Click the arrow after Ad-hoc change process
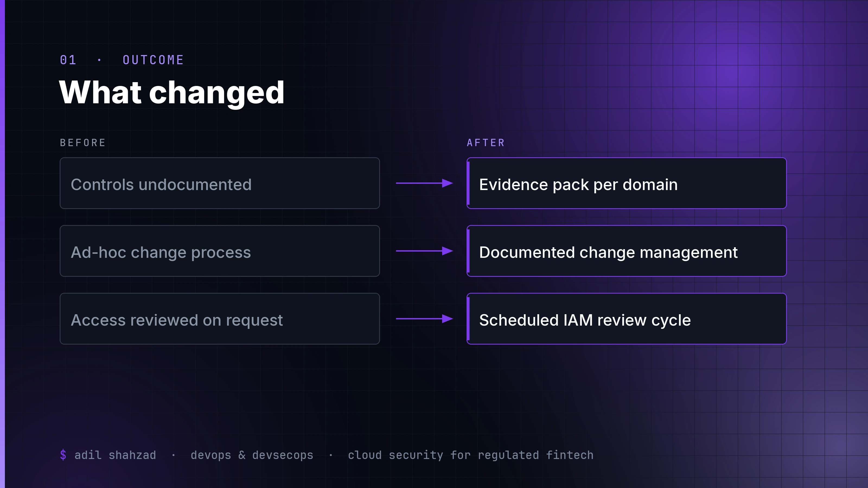The height and width of the screenshot is (488, 868). tap(424, 251)
